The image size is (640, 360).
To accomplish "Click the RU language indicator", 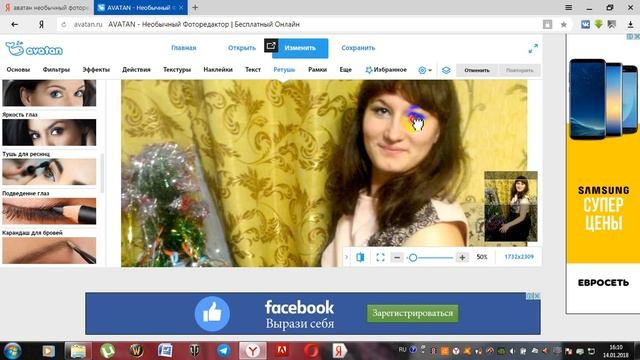I will pyautogui.click(x=402, y=350).
